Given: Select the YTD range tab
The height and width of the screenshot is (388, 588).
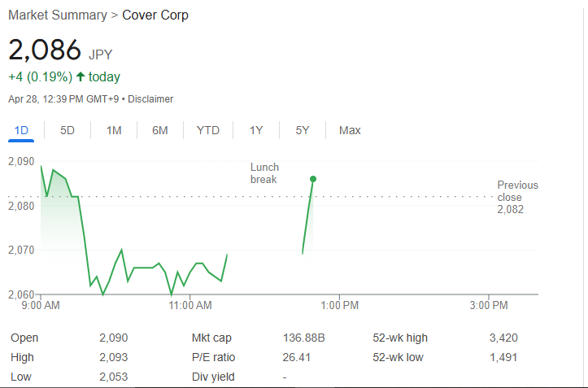Looking at the screenshot, I should click(x=208, y=130).
